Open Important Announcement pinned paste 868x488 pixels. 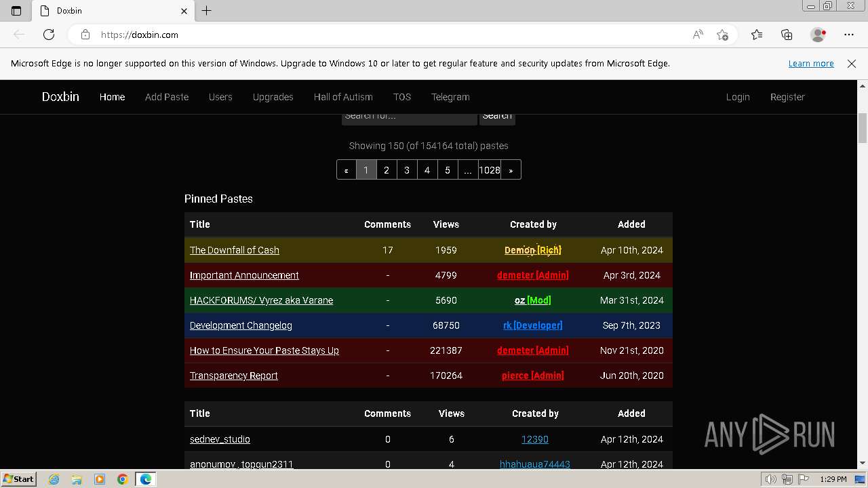click(x=244, y=275)
